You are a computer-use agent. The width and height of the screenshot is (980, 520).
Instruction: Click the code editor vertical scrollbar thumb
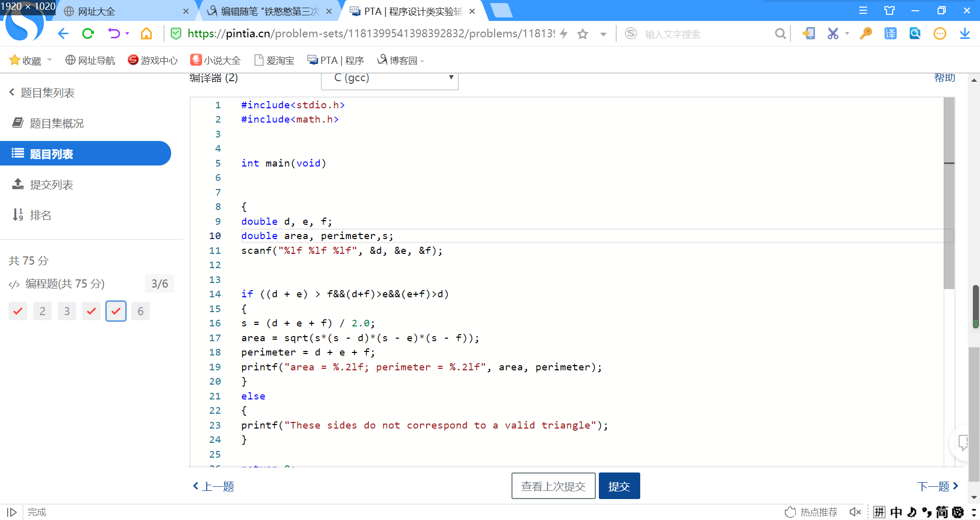tap(949, 193)
